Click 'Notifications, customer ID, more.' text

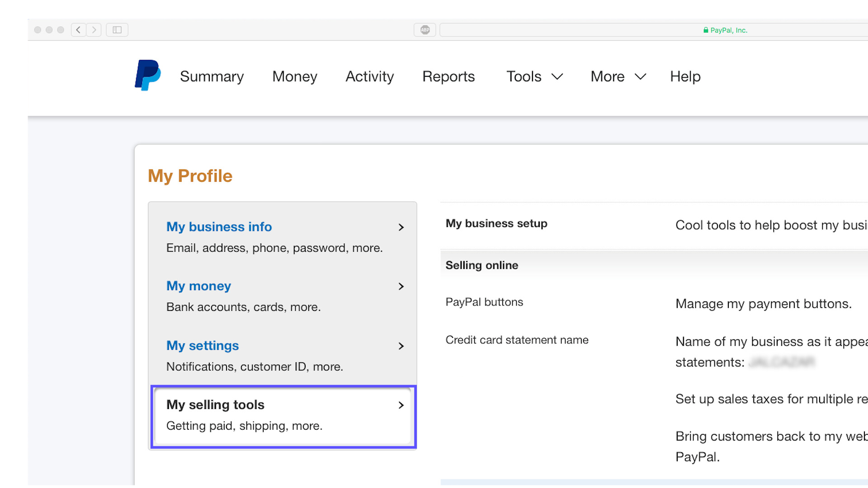(x=255, y=366)
